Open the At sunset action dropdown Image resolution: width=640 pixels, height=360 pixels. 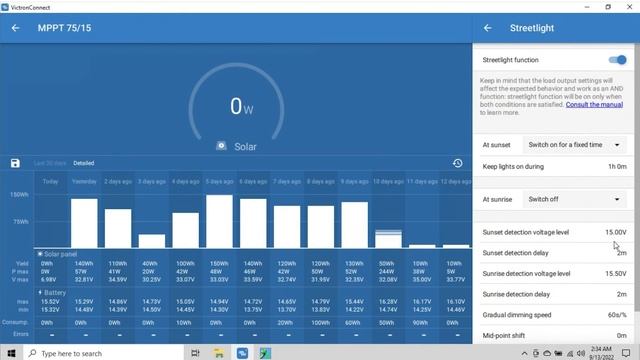(x=574, y=145)
